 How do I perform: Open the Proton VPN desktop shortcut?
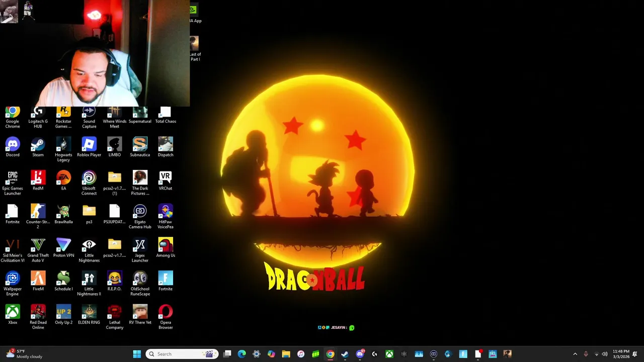point(63,248)
